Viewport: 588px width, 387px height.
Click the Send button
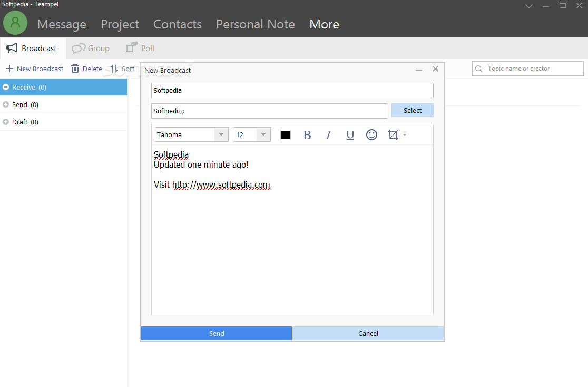[x=217, y=333]
